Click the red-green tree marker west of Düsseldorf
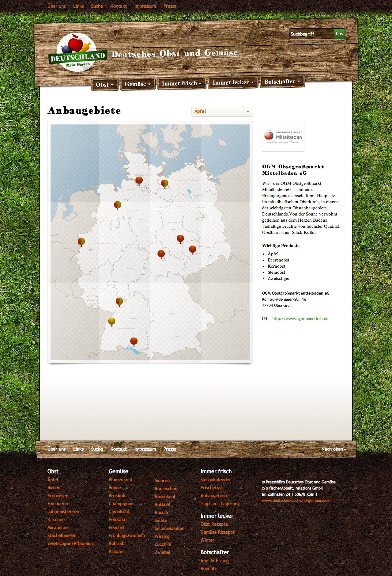This screenshot has width=392, height=576. [x=81, y=242]
